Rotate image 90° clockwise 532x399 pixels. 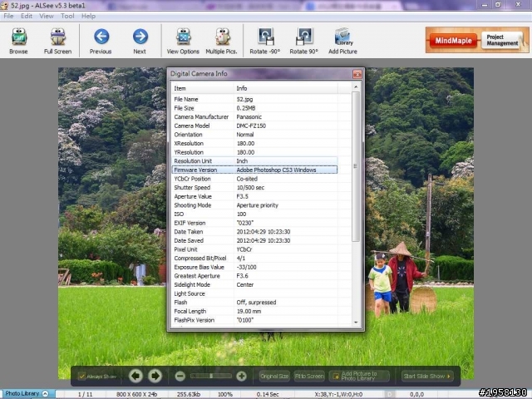pos(303,41)
